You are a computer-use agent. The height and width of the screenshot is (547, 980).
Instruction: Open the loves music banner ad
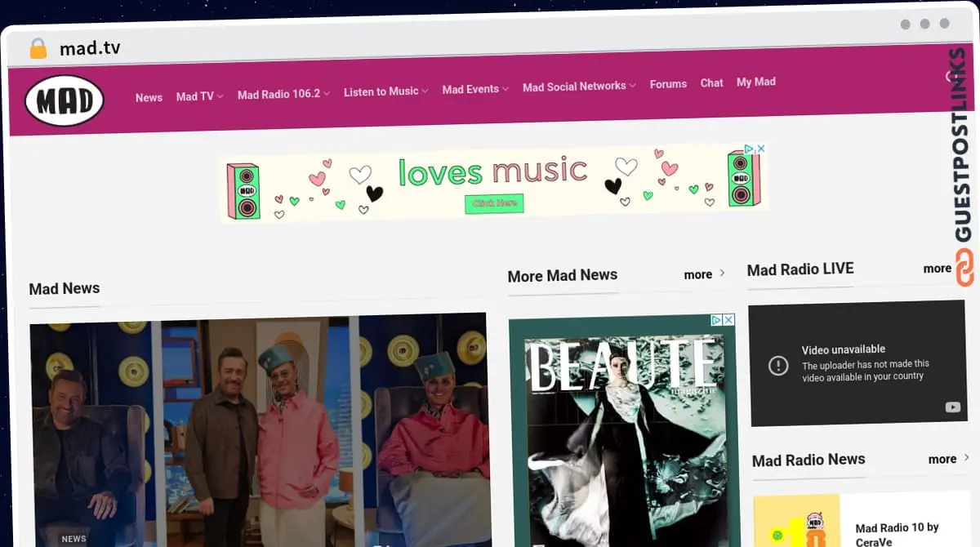tap(494, 183)
